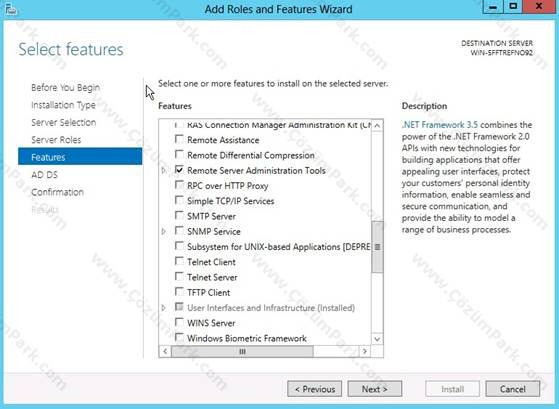Expand the SNMP Service tree node
The image size is (559, 409).
(x=164, y=231)
